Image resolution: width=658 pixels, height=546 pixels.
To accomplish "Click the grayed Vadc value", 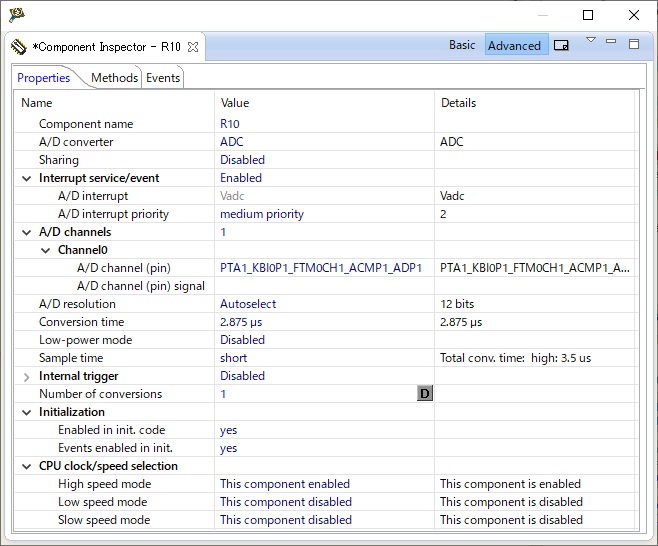I will (x=232, y=196).
